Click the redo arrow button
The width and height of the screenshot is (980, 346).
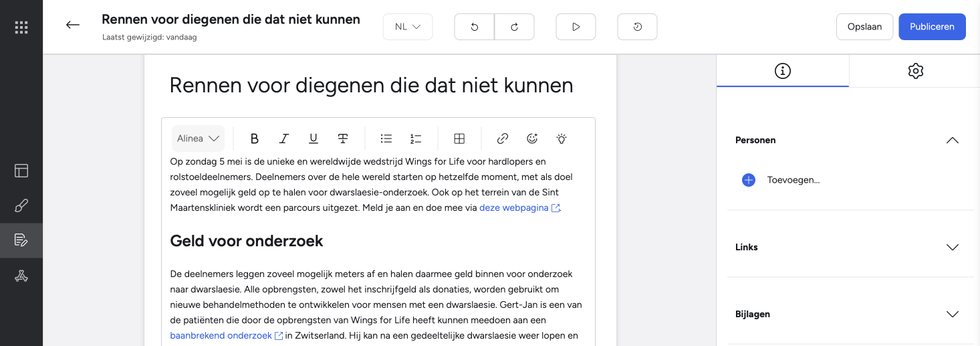pyautogui.click(x=514, y=27)
